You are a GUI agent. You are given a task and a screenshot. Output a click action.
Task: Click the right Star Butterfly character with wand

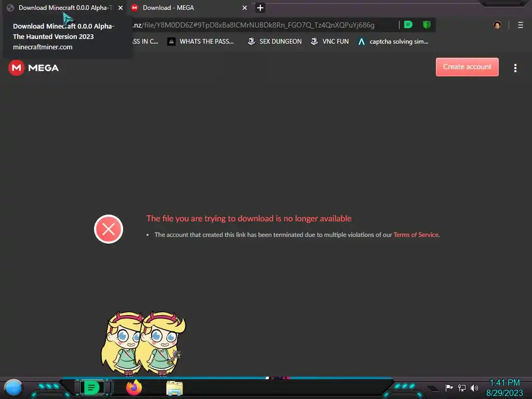pyautogui.click(x=162, y=343)
